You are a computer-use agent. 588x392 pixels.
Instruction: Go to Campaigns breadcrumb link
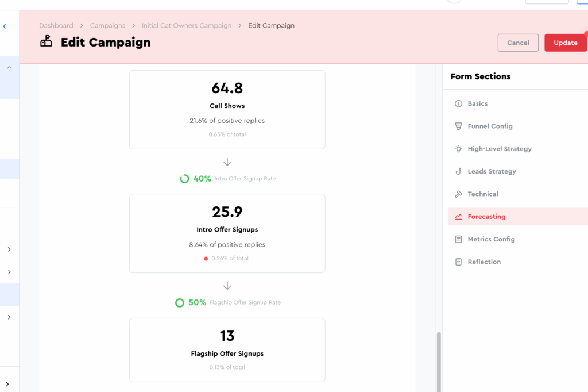point(107,25)
